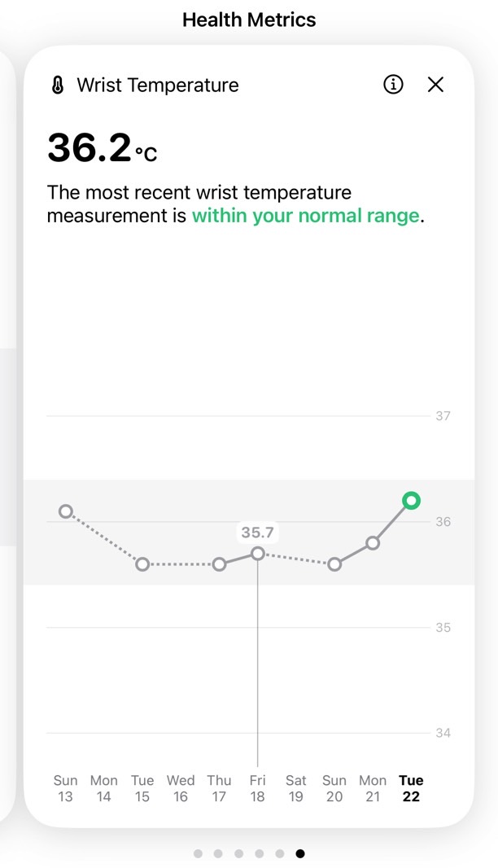Select the Thu 17 chart data point
Image resolution: width=498 pixels, height=868 pixels.
[x=219, y=564]
